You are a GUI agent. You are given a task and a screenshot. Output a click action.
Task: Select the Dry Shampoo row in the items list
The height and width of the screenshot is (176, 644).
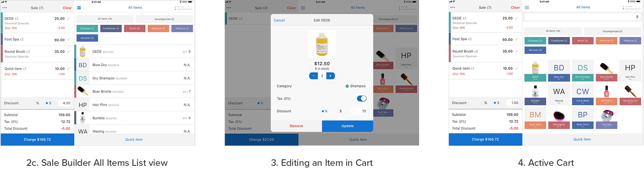pos(135,78)
